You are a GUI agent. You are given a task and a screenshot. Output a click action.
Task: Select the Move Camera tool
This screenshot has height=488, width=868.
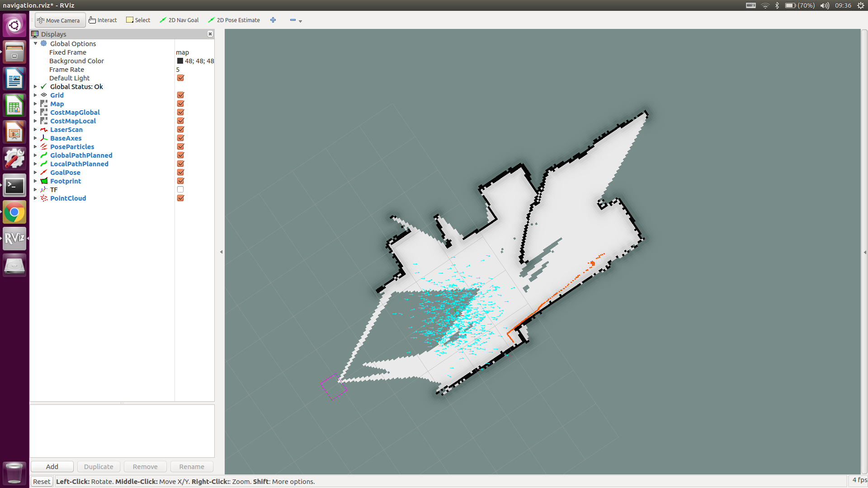(x=60, y=20)
